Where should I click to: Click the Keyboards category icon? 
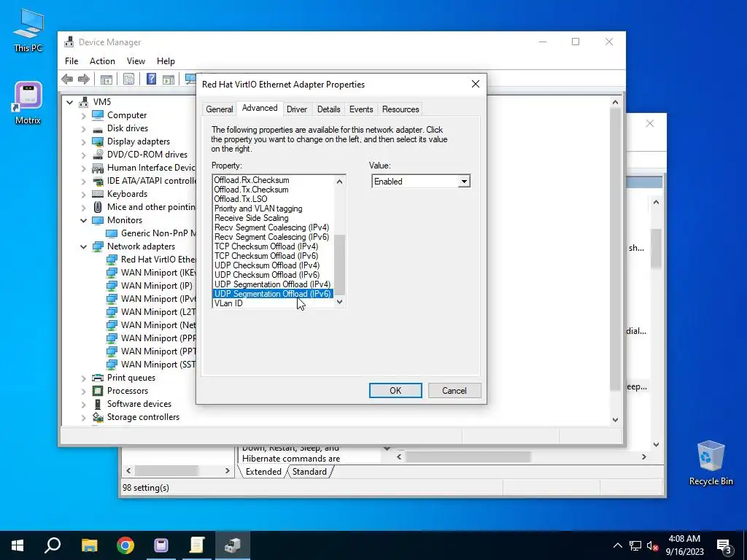pos(98,194)
